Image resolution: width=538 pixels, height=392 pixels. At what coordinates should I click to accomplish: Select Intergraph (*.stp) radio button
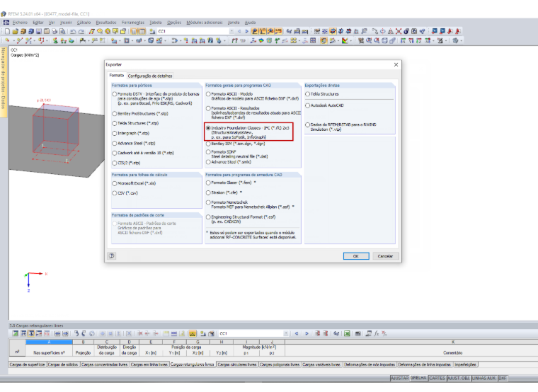click(115, 133)
